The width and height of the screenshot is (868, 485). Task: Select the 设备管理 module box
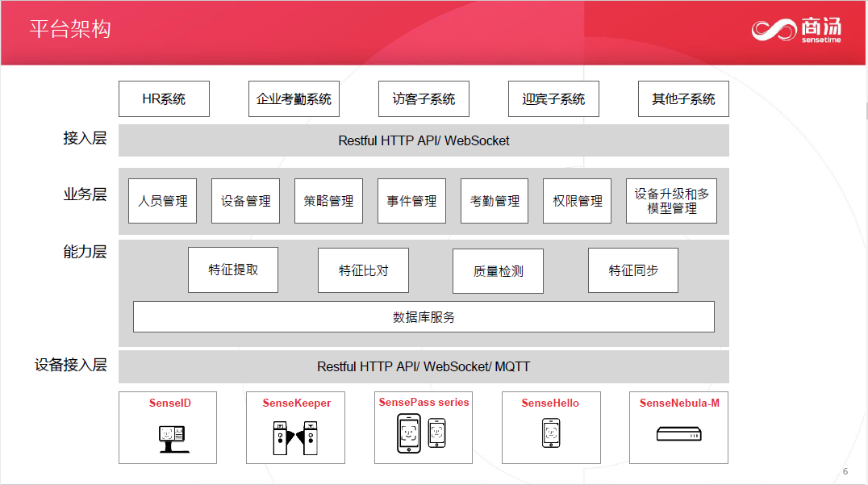[x=245, y=201]
